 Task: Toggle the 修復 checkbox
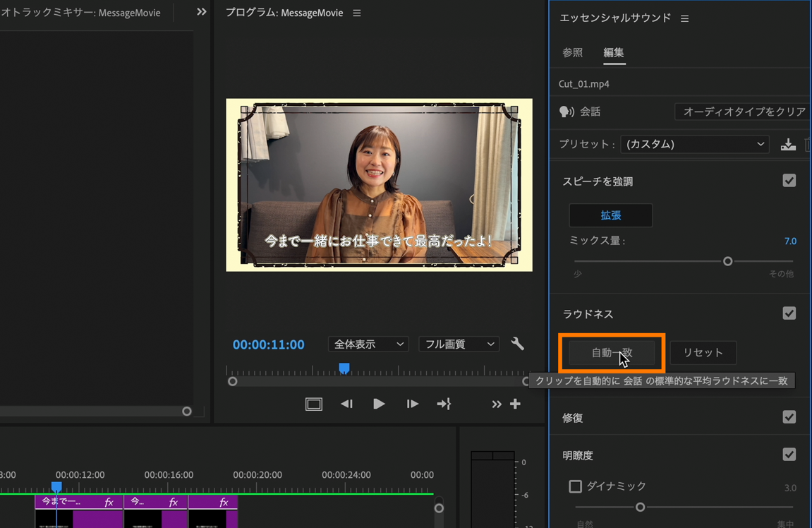click(x=789, y=416)
